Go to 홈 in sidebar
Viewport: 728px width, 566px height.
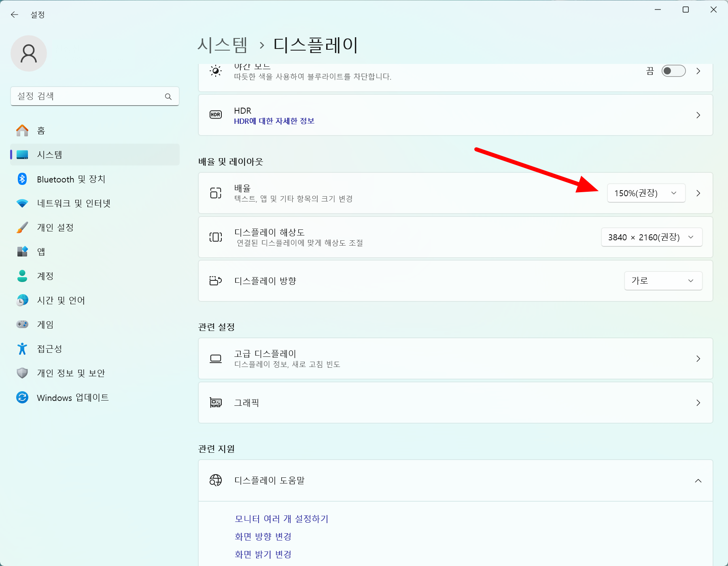95,130
